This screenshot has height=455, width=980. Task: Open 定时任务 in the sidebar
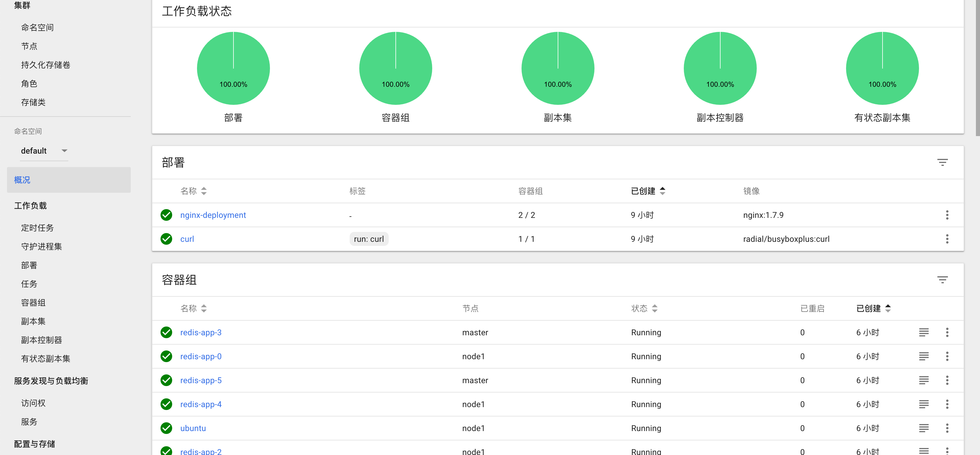click(37, 228)
